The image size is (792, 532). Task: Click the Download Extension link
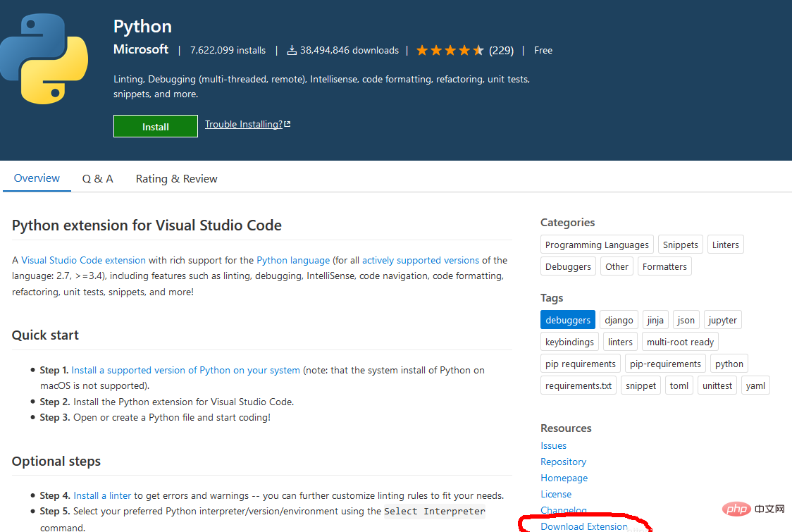[584, 526]
